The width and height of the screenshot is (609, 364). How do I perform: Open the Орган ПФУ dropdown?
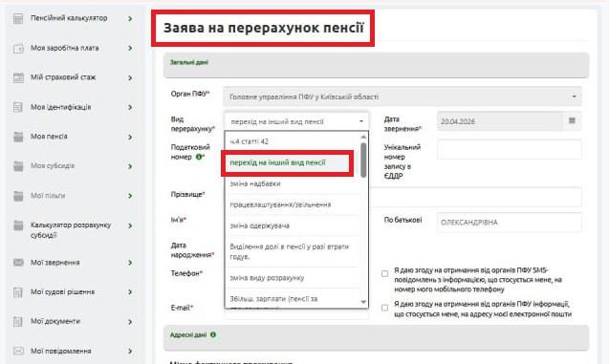coord(402,96)
